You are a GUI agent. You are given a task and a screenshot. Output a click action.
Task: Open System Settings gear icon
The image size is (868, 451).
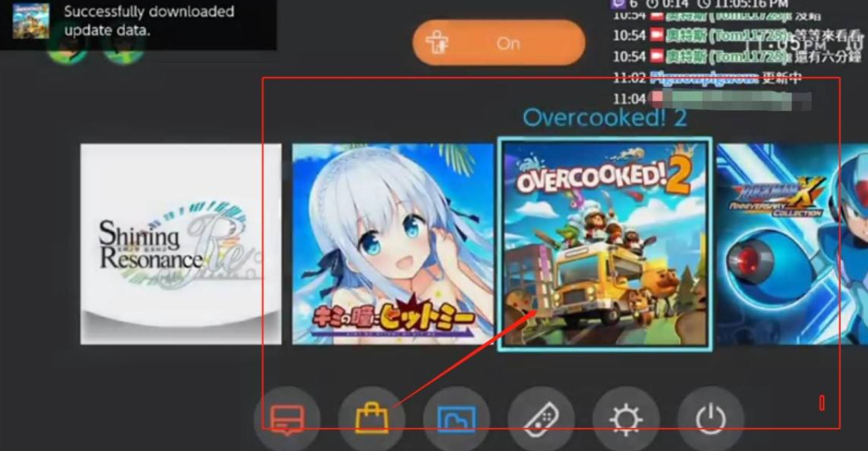(x=625, y=419)
